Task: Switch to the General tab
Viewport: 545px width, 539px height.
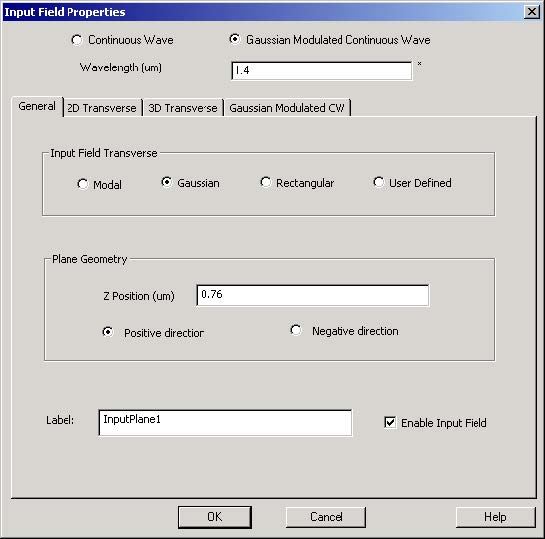Action: click(37, 106)
